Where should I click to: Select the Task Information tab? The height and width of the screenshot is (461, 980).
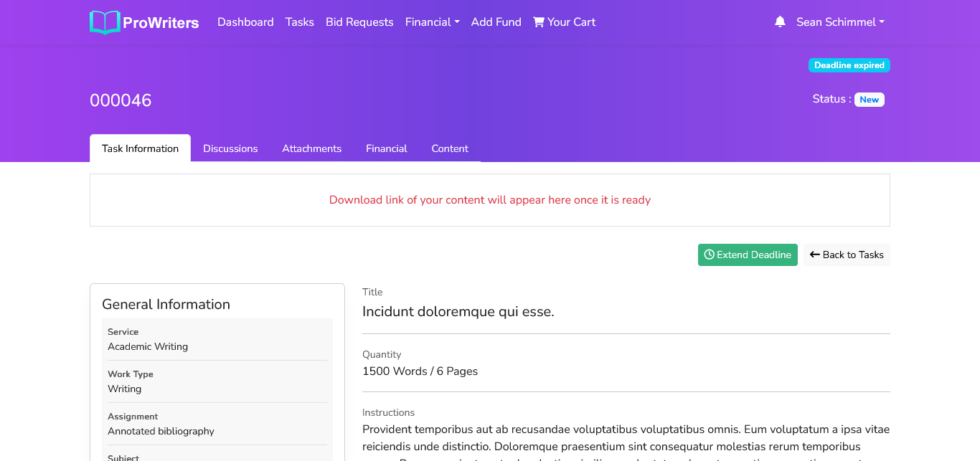pos(140,148)
